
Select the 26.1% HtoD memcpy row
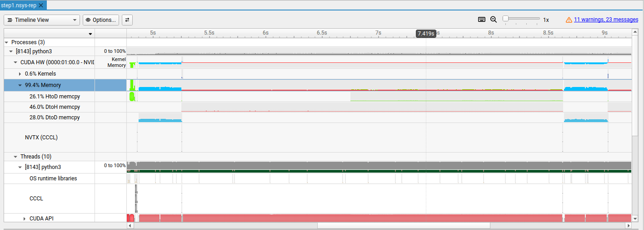coord(55,97)
